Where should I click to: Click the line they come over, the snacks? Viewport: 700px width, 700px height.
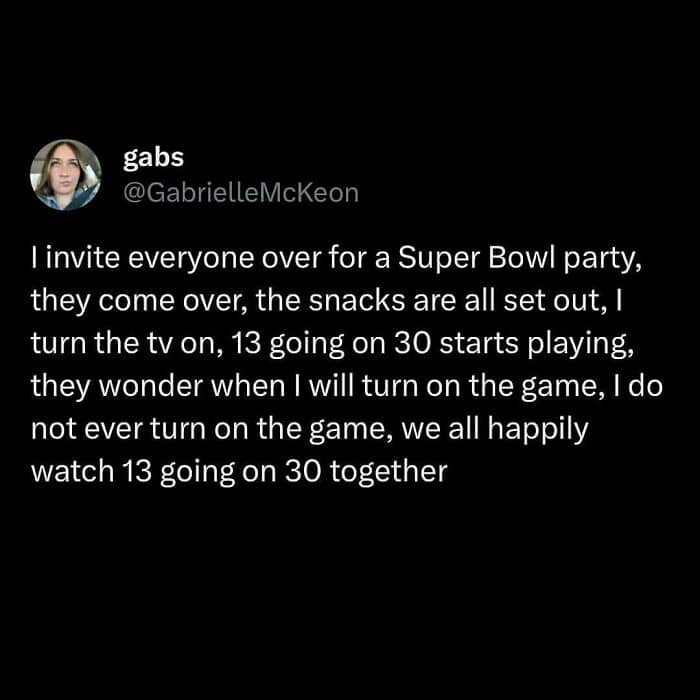coord(326,302)
